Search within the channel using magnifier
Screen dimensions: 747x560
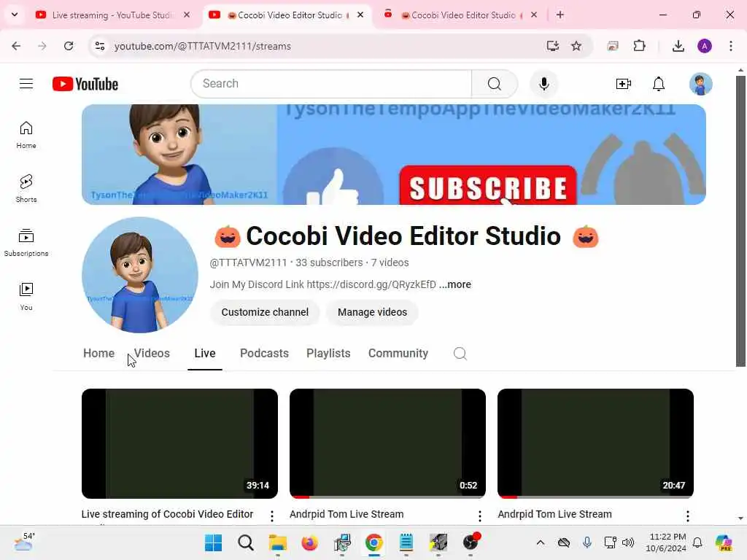(x=460, y=354)
